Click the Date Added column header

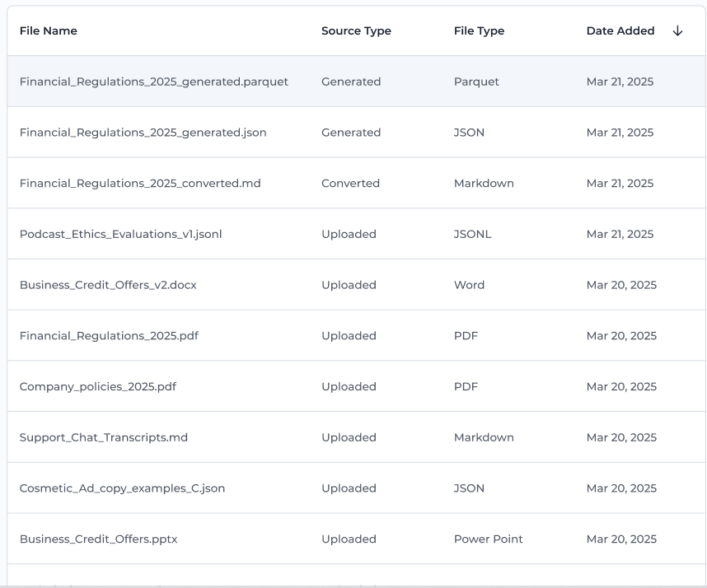[x=620, y=30]
